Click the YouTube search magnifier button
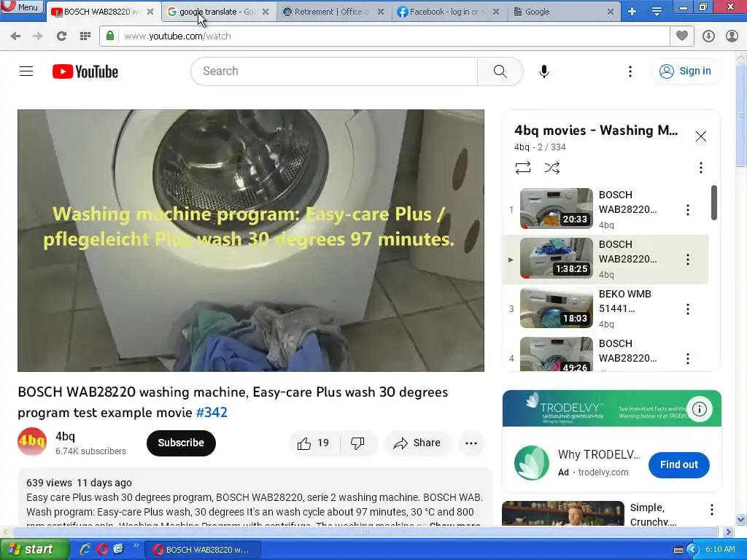 coord(500,71)
